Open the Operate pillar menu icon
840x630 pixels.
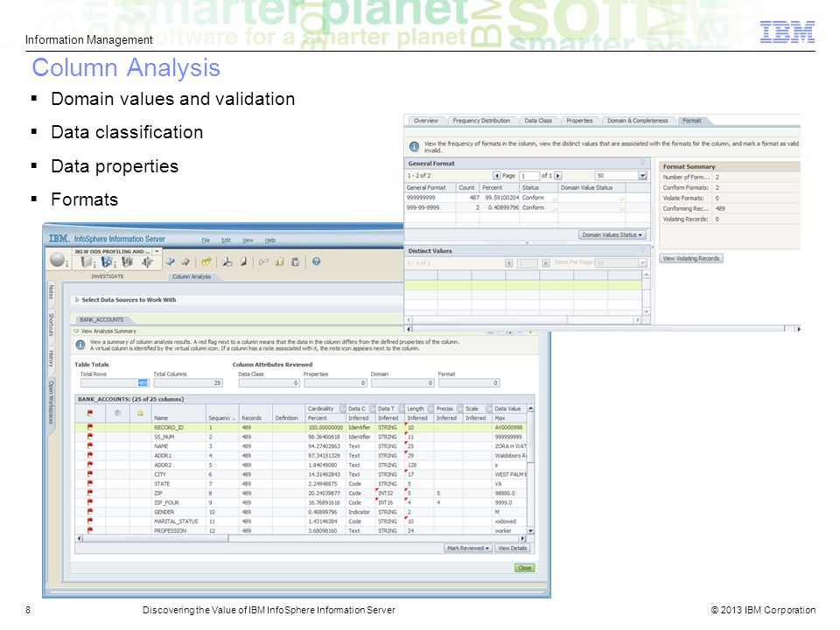(x=147, y=262)
